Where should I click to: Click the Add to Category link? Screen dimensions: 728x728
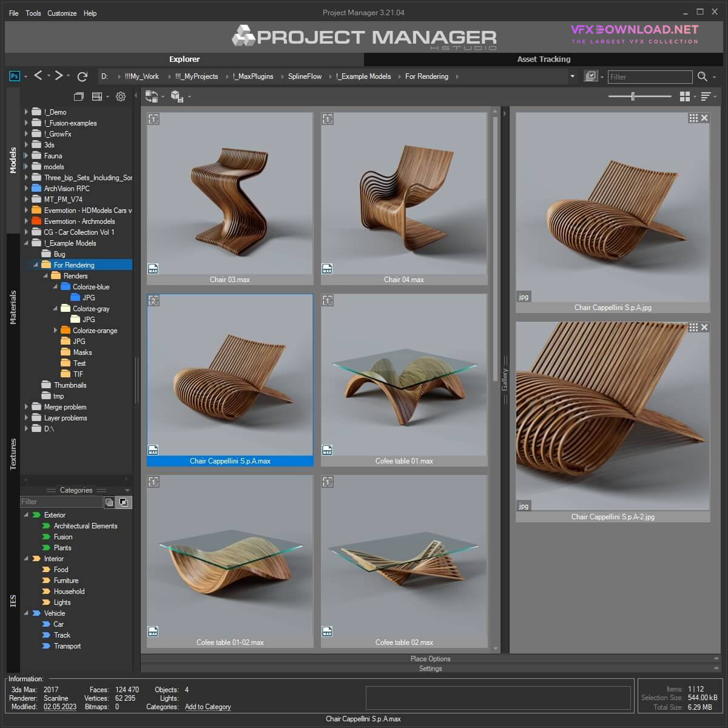(207, 707)
